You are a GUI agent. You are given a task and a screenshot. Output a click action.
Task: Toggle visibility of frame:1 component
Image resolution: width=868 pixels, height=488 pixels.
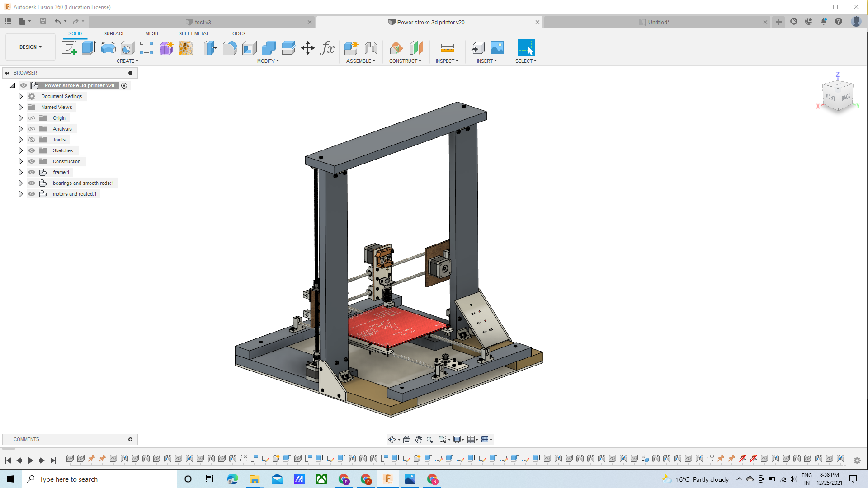click(32, 172)
